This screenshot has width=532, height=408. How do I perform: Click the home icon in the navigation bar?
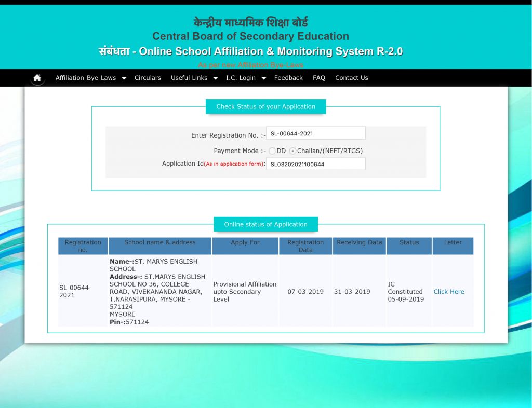click(x=37, y=77)
